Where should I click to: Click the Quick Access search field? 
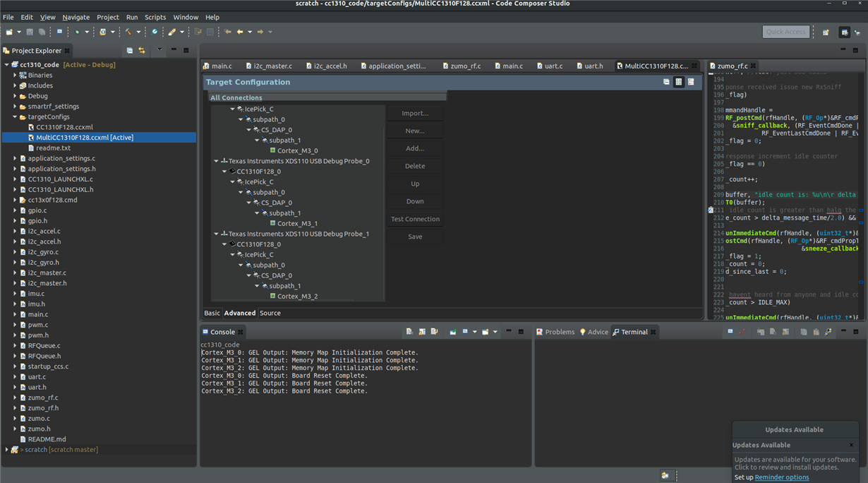pyautogui.click(x=785, y=32)
